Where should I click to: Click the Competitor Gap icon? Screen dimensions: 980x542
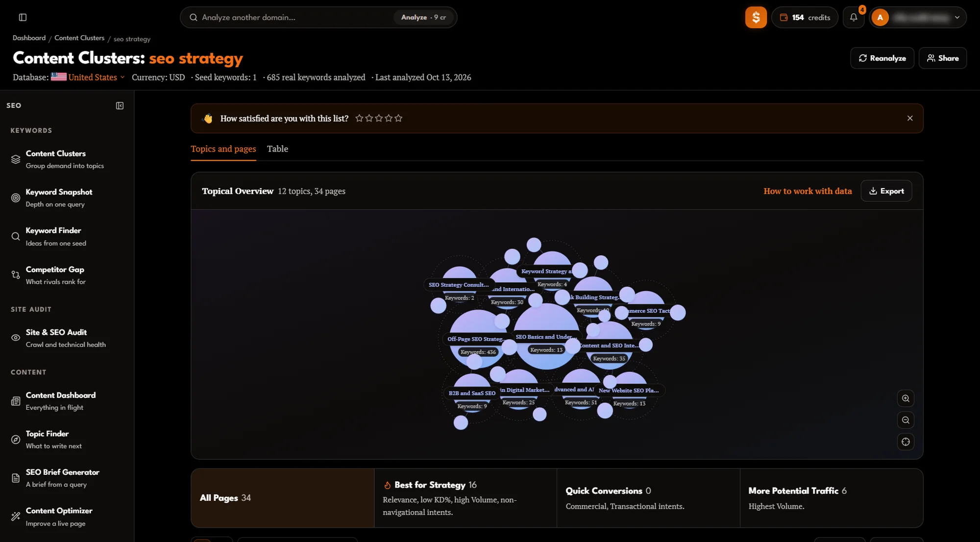(x=16, y=275)
